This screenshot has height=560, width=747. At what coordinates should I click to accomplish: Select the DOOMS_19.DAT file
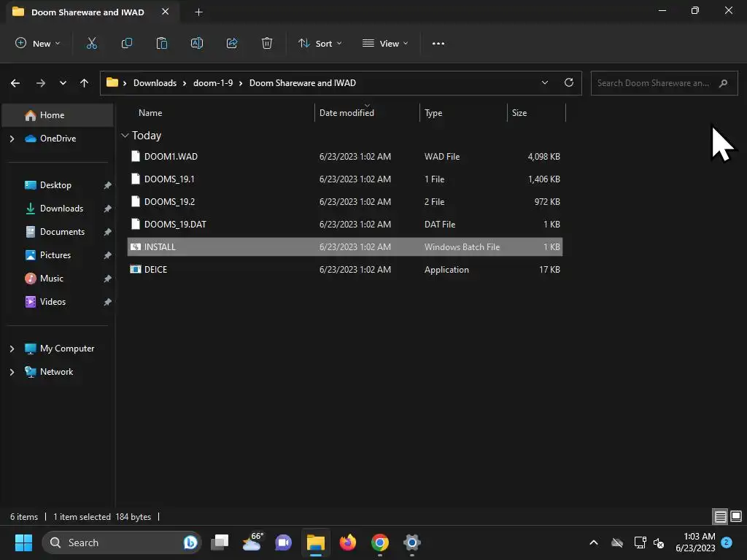(x=345, y=225)
